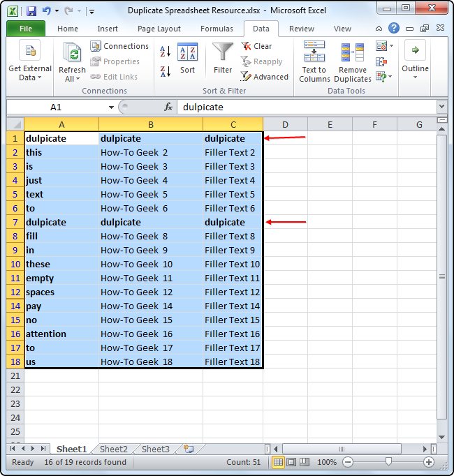
Task: Clear the current filter
Action: 257,46
